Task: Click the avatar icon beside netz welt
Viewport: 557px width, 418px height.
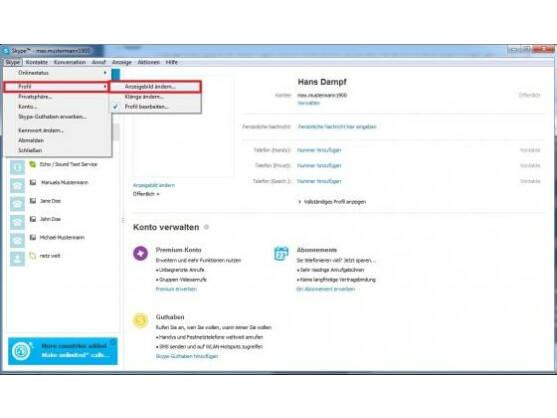Action: point(17,258)
